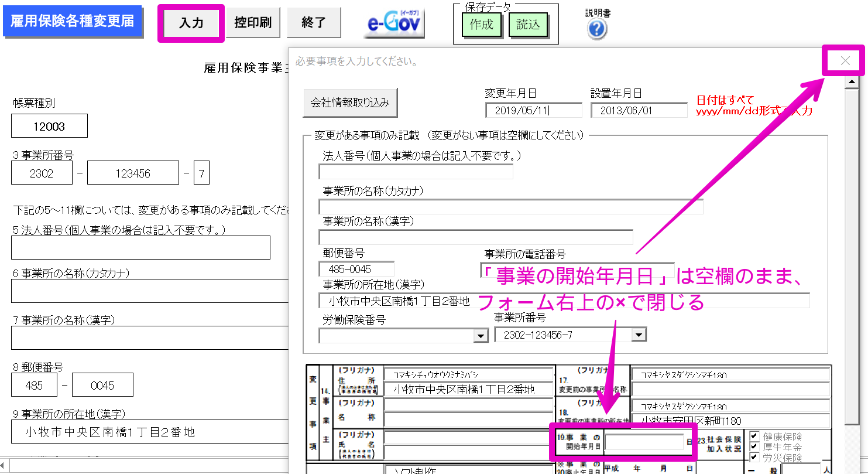Click the 終了 button

(x=314, y=23)
